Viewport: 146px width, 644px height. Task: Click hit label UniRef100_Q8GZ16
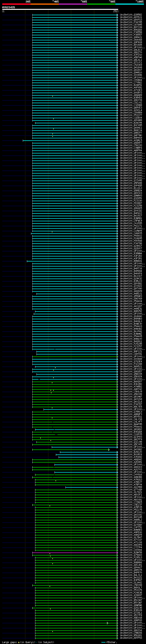131,630
